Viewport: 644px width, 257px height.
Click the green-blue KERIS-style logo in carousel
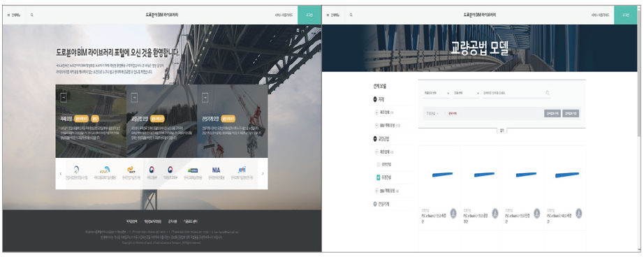193,170
